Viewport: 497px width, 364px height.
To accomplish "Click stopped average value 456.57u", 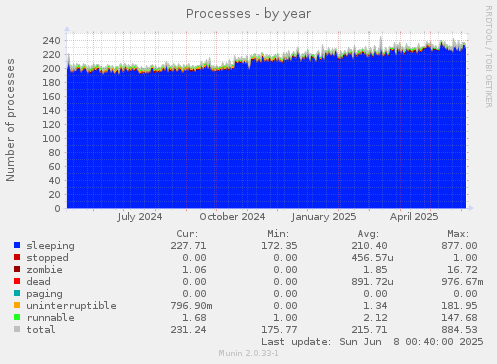I will coord(372,258).
